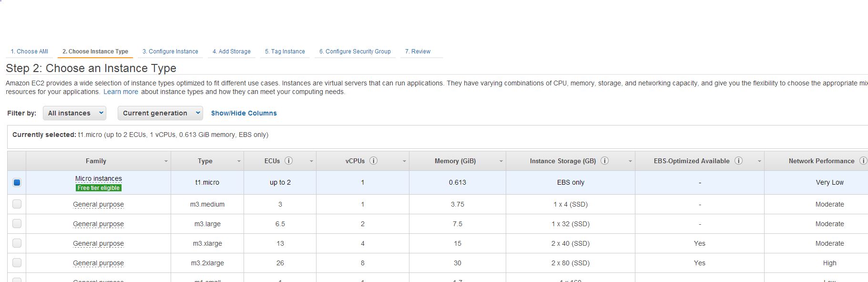Click General purpose link in m3.medium row
The image size is (868, 282).
pos(98,204)
